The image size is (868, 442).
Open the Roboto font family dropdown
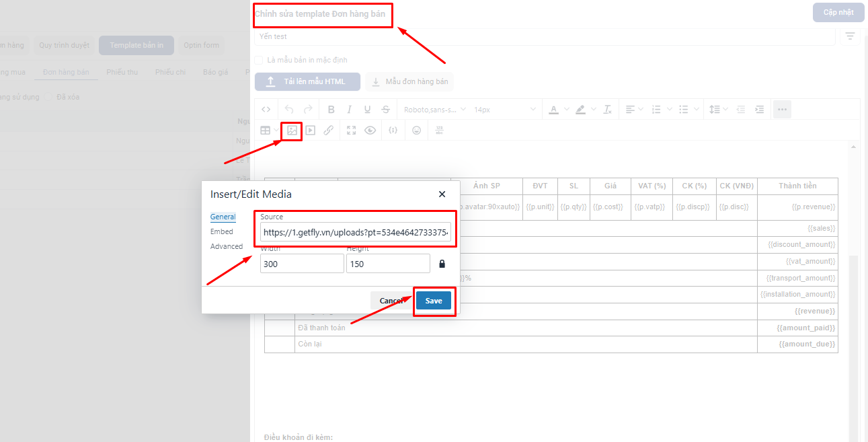click(x=433, y=109)
